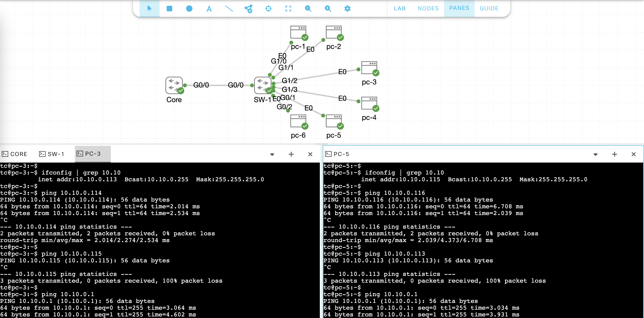644x318 pixels.
Task: Expand the PC-5 pane dropdown arrow
Action: 595,154
